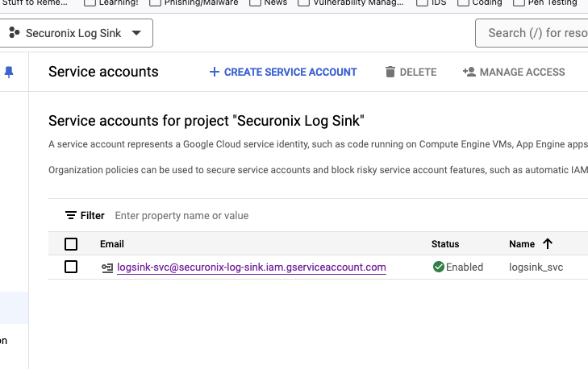Click the green Enabled status checkmark

coord(439,267)
